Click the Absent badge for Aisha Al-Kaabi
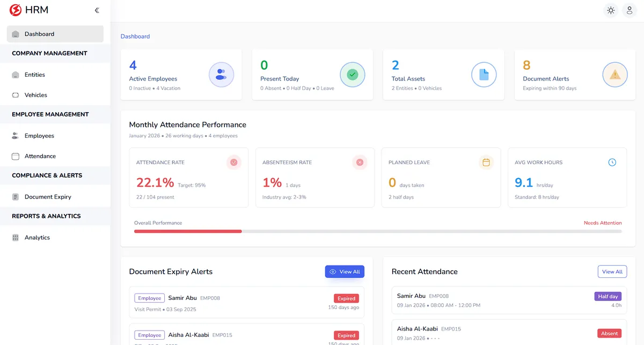This screenshot has width=644, height=345. click(609, 333)
